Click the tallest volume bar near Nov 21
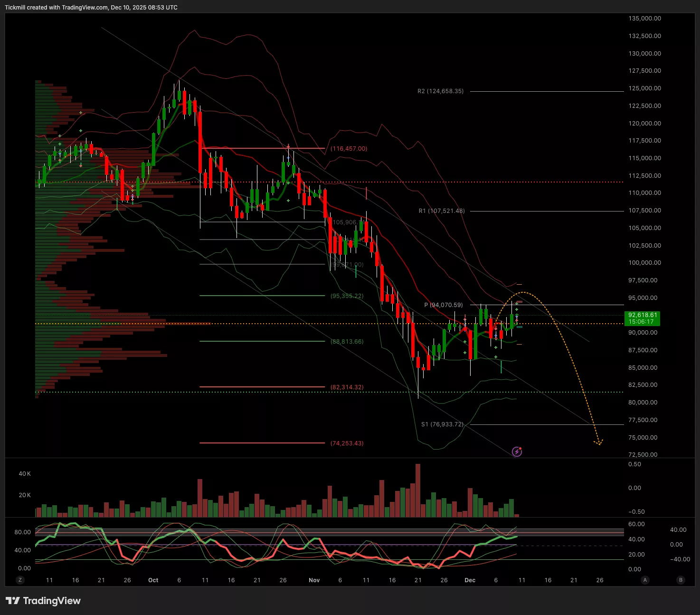 pyautogui.click(x=418, y=490)
